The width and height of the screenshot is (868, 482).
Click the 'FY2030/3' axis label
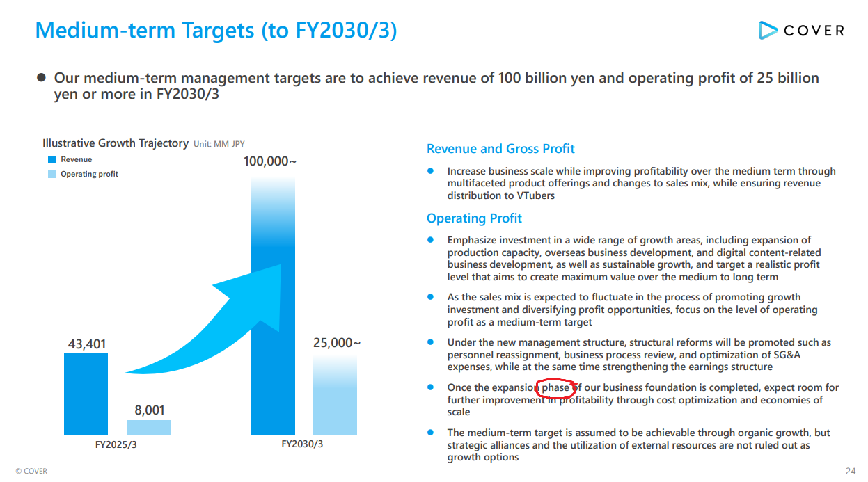tap(302, 444)
